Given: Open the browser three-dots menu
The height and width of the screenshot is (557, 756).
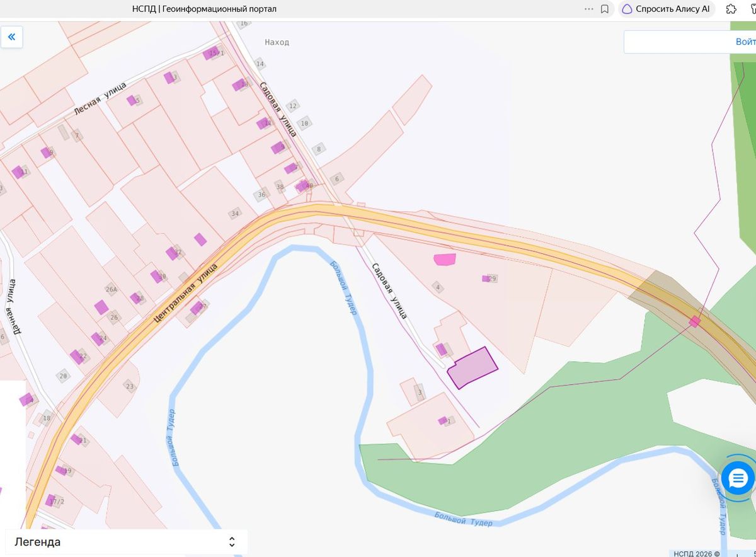Looking at the screenshot, I should 589,9.
